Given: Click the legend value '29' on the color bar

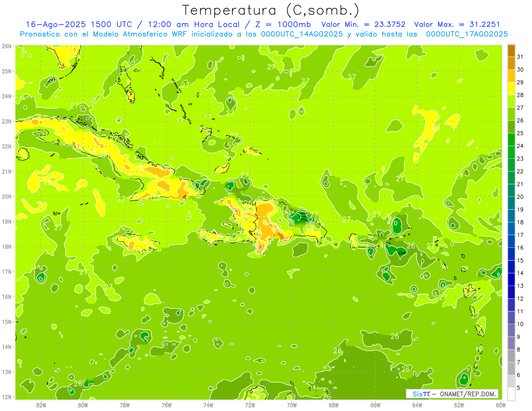Looking at the screenshot, I should 520,82.
